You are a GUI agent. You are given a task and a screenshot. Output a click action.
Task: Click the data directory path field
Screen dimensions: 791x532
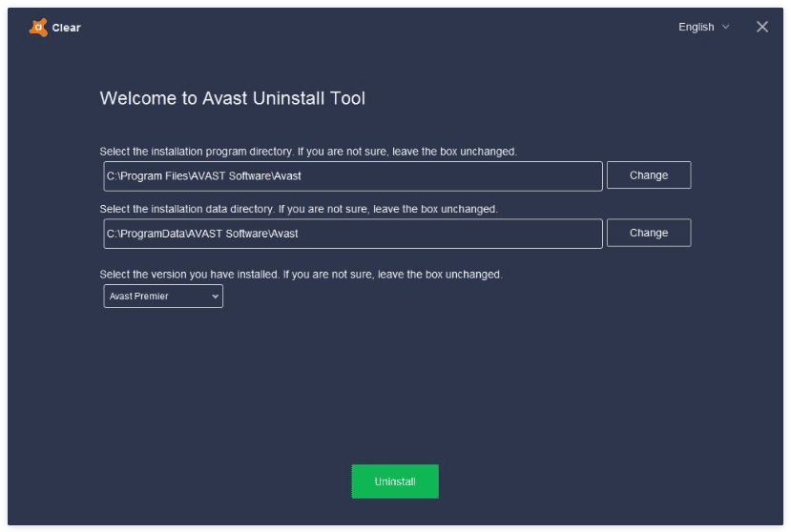(x=353, y=234)
